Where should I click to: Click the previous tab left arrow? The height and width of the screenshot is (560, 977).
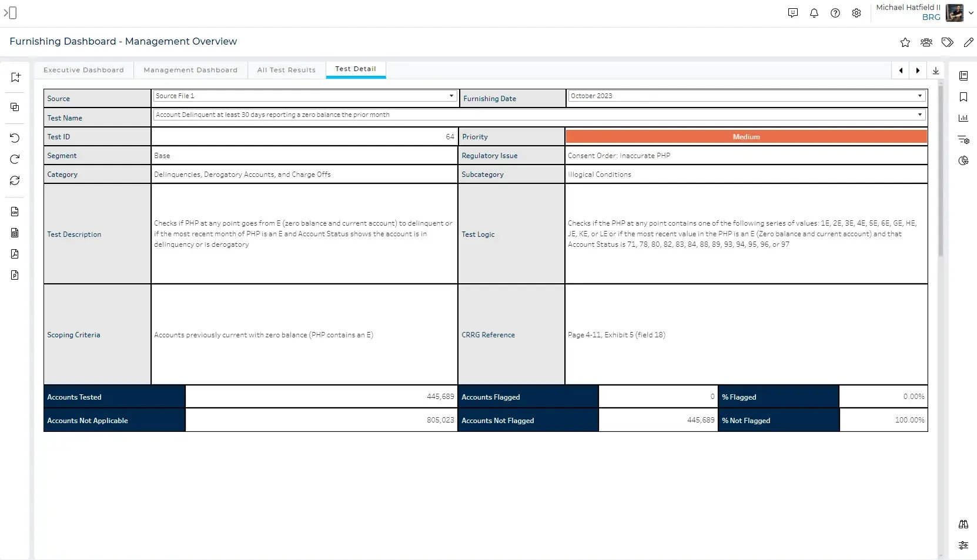click(x=901, y=71)
